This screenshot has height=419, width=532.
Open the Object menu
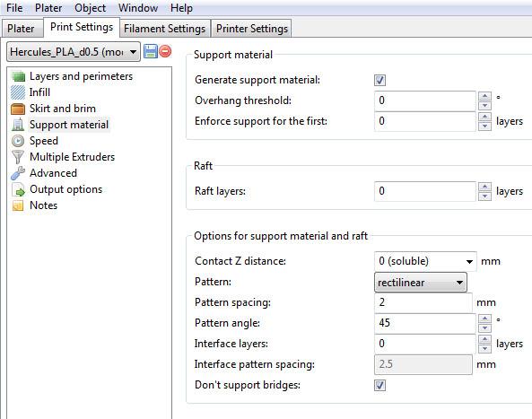91,8
